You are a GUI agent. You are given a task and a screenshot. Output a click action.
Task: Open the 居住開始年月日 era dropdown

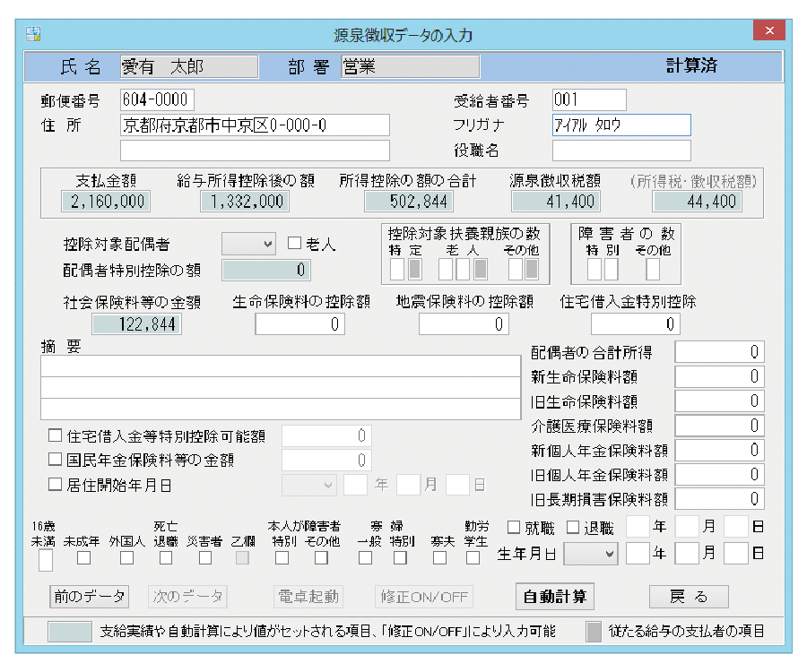(309, 485)
